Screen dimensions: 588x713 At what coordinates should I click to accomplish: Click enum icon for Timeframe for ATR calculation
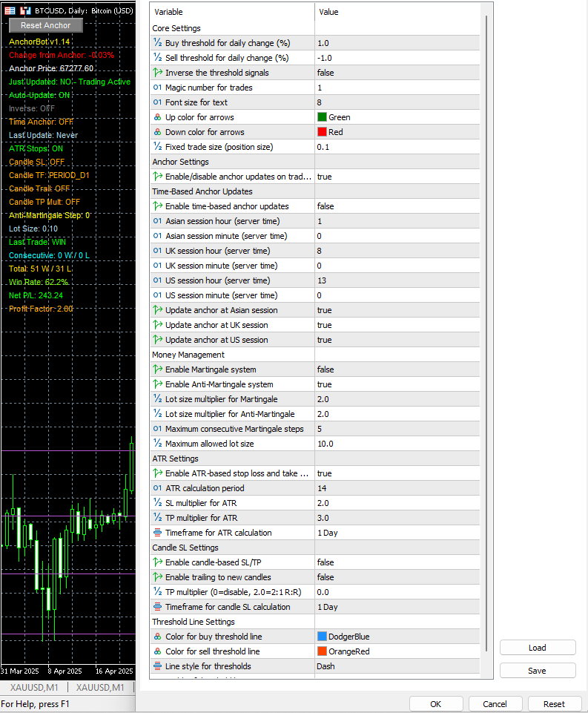tap(158, 533)
